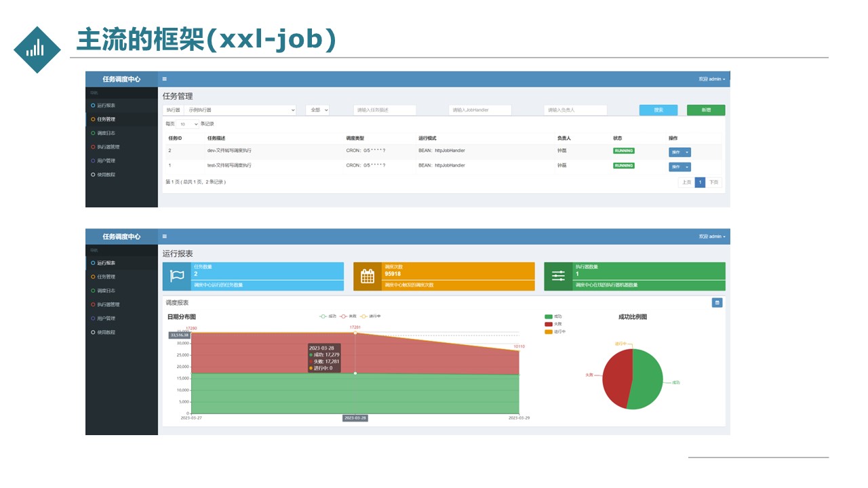Screen dimensions: 868x488
Task: Click date-range calendar button in 调度报表 header
Action: coord(717,303)
